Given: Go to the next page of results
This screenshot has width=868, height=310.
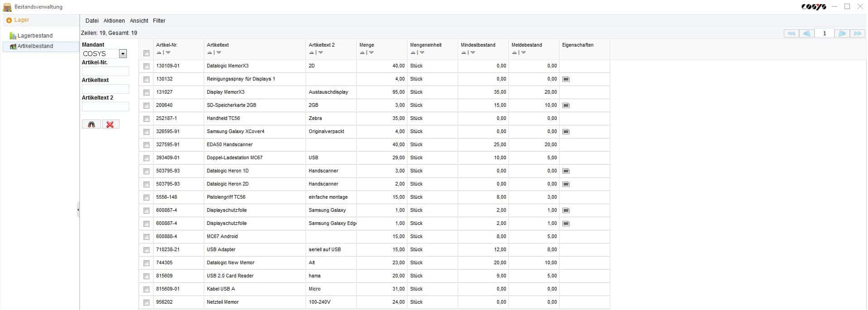Looking at the screenshot, I should click(x=842, y=33).
